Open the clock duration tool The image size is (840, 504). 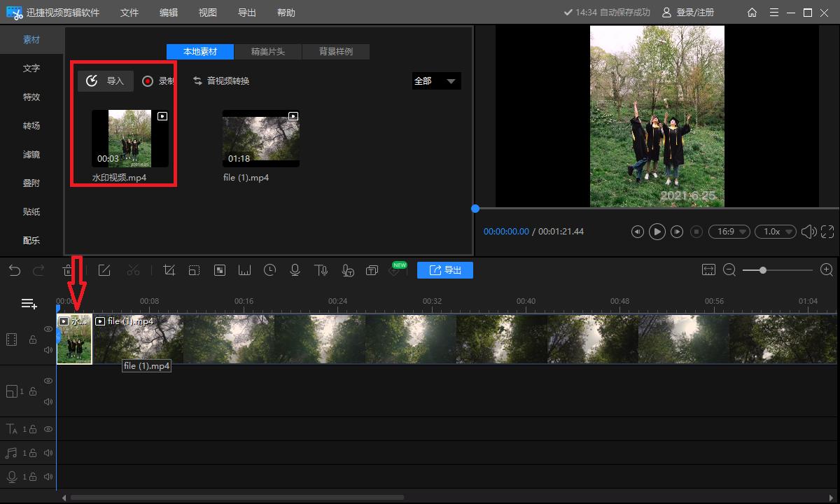(269, 270)
